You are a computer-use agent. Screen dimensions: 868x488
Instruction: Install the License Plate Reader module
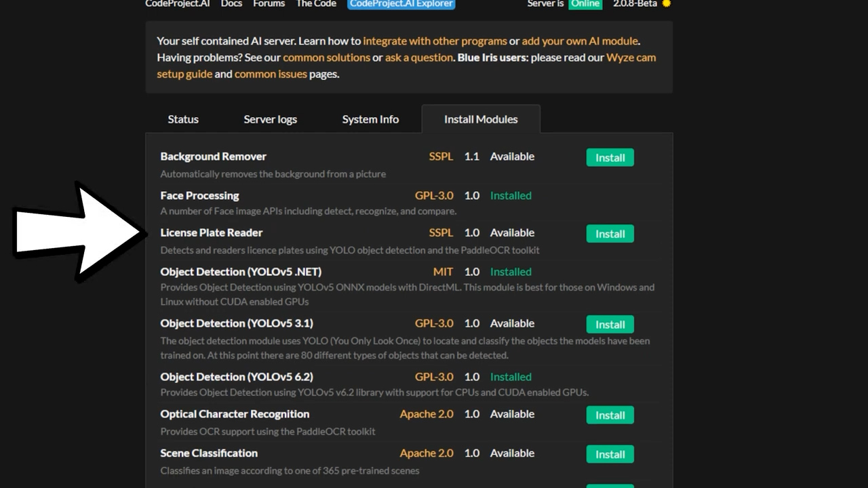[610, 234]
